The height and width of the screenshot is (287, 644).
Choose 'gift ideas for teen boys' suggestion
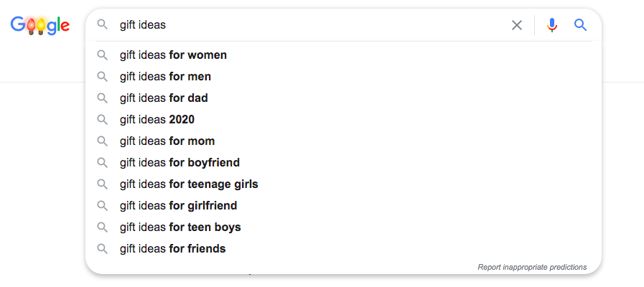pyautogui.click(x=180, y=227)
